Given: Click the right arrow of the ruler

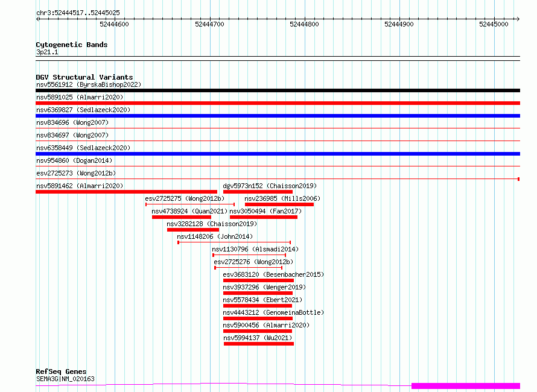Looking at the screenshot, I should click(518, 19).
